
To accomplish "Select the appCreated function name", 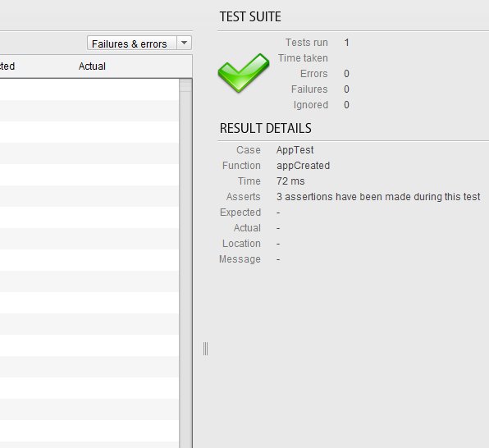I will (303, 166).
